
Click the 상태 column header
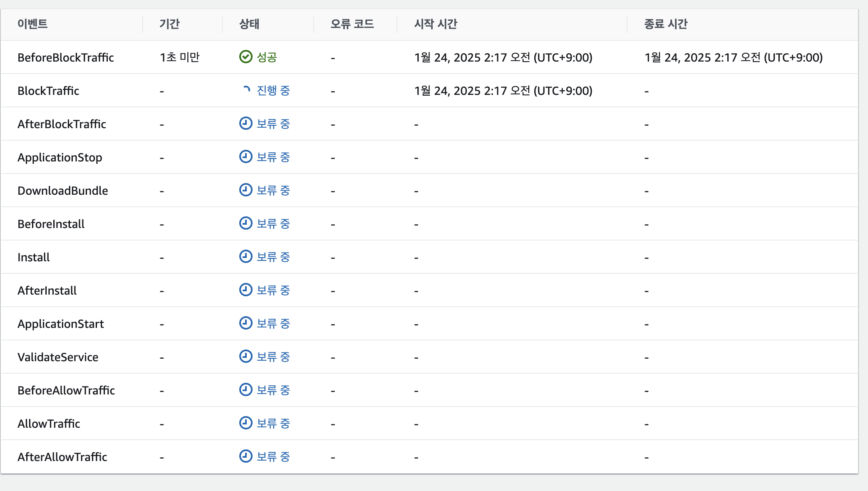[x=249, y=24]
